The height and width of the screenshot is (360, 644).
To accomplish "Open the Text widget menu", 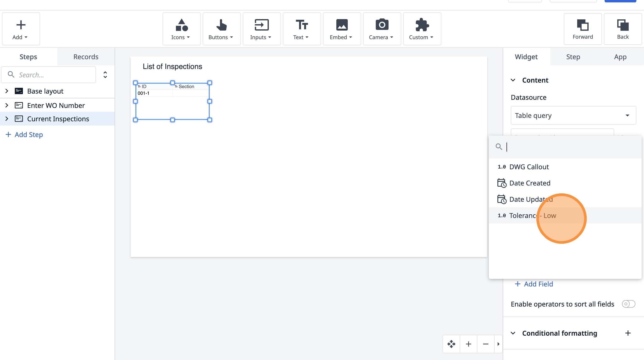I will click(301, 29).
